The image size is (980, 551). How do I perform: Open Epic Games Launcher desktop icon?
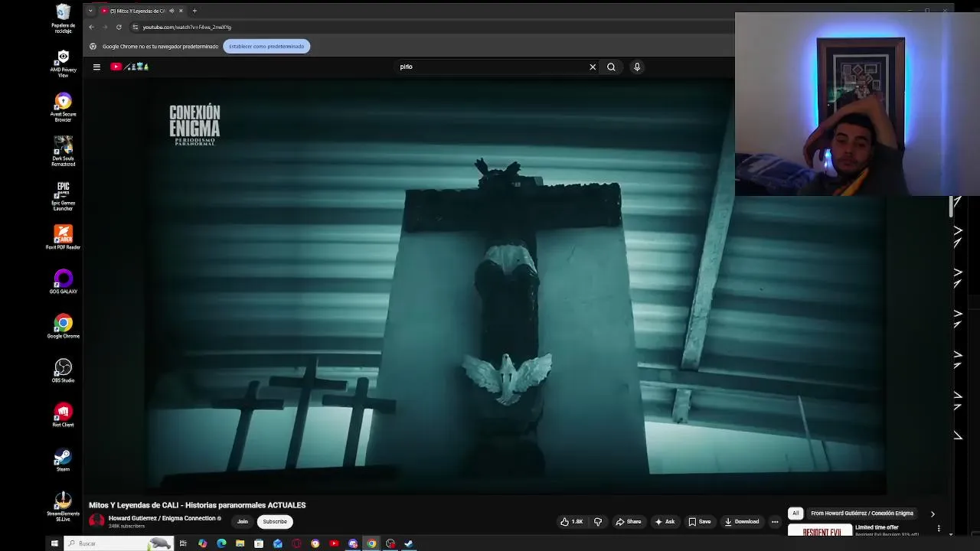click(x=63, y=196)
